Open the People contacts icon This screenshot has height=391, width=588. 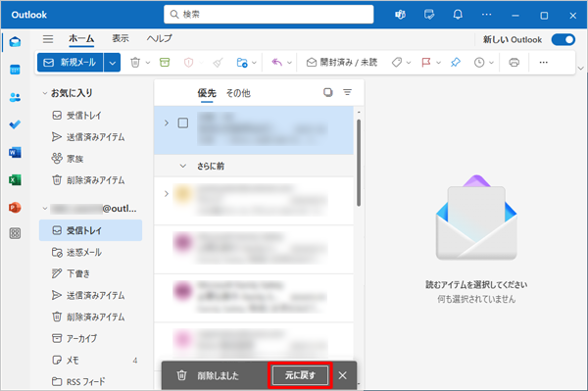tap(15, 97)
